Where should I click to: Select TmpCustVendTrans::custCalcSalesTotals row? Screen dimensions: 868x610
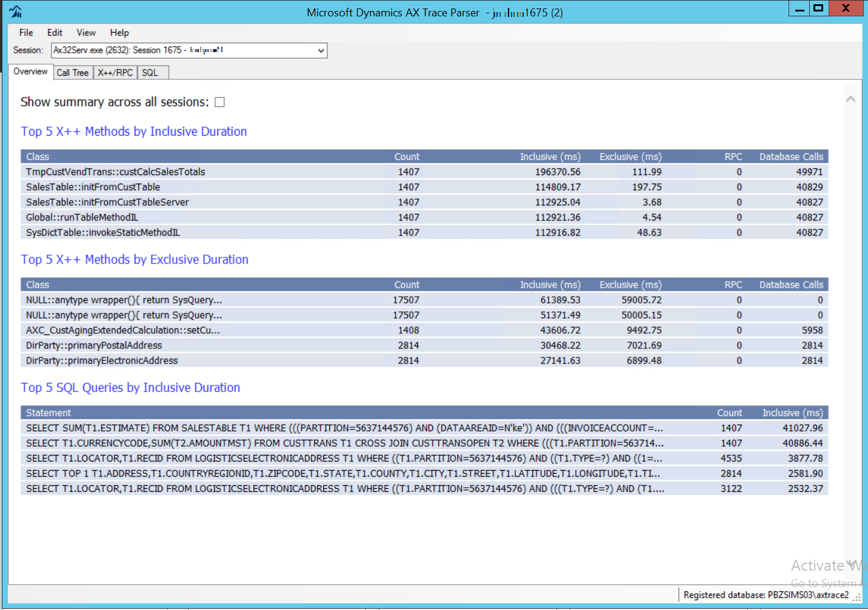[x=424, y=172]
